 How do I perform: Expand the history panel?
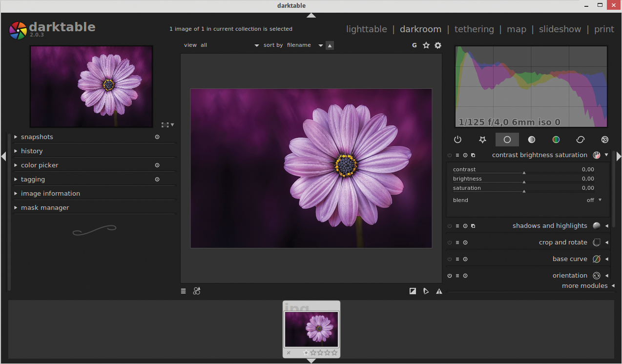coord(31,151)
